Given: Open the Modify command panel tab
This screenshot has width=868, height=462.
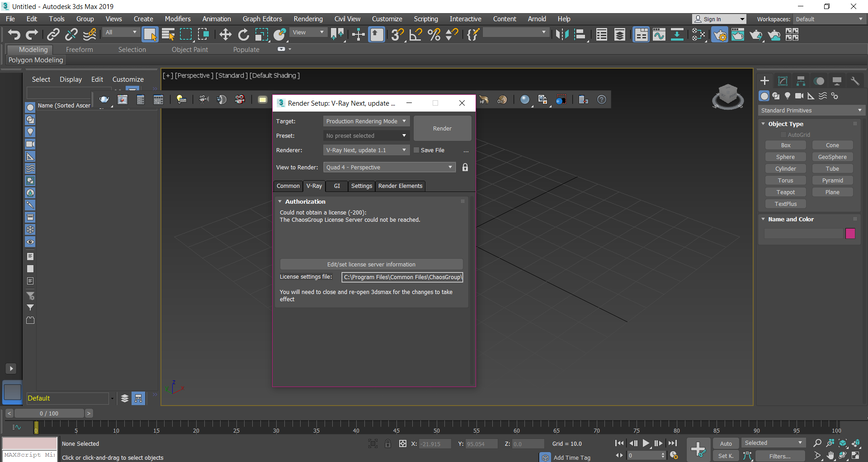Looking at the screenshot, I should tap(783, 81).
